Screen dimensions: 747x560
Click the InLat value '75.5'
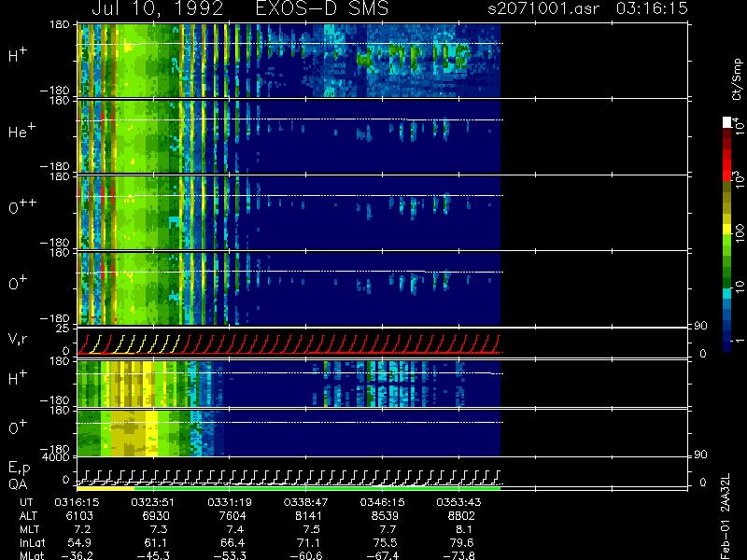point(385,543)
